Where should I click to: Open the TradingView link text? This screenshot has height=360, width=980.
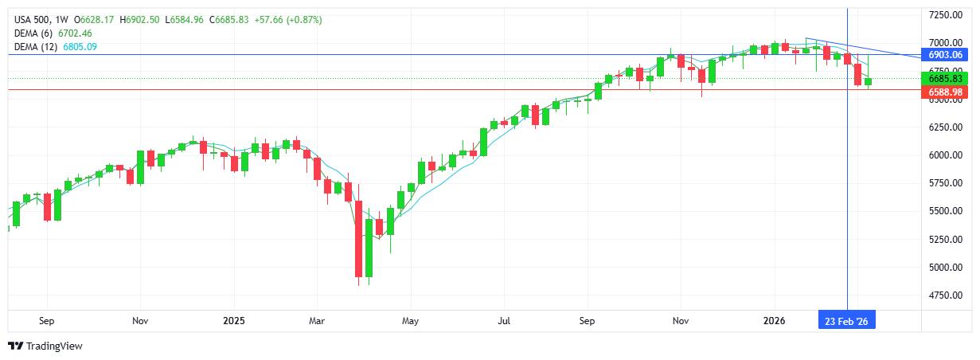(54, 346)
